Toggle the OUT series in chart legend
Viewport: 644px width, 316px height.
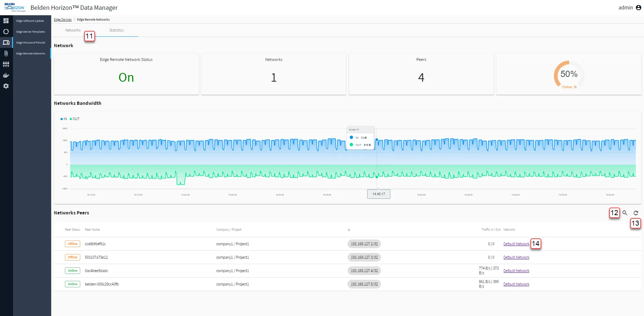(x=75, y=119)
